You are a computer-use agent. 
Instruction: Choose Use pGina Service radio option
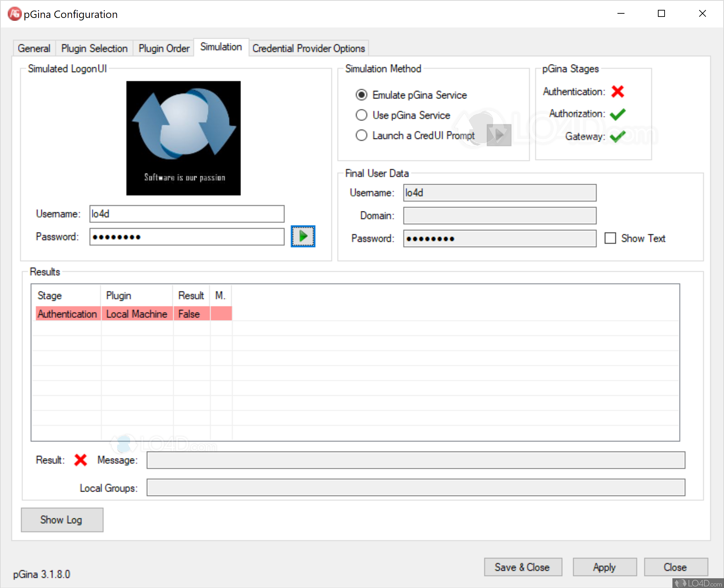(361, 115)
